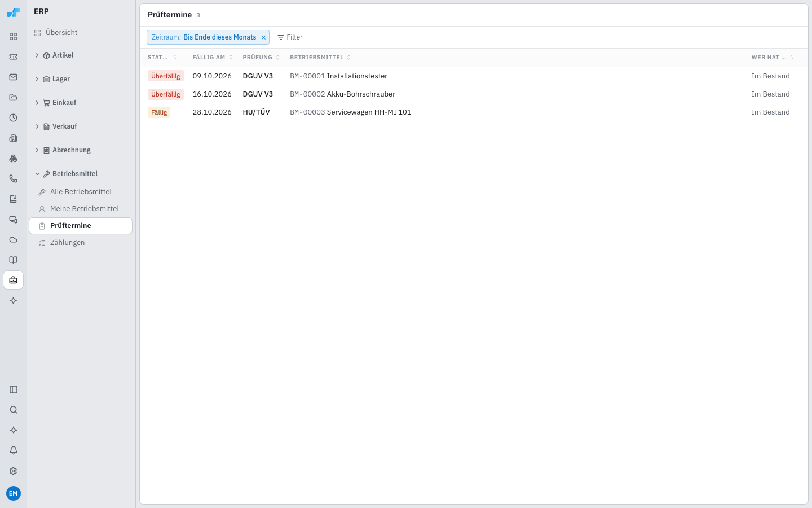Open the tickets icon in the rail
Screen dimensions: 812x508
click(x=14, y=57)
